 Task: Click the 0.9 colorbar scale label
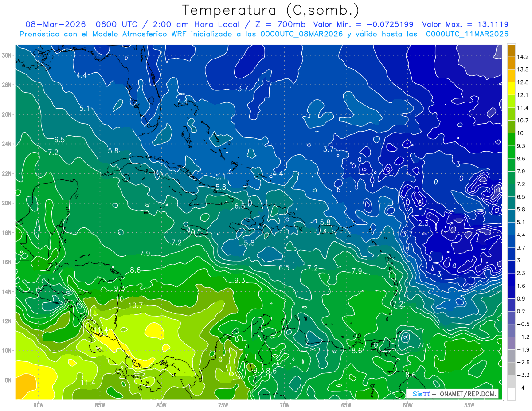point(521,298)
